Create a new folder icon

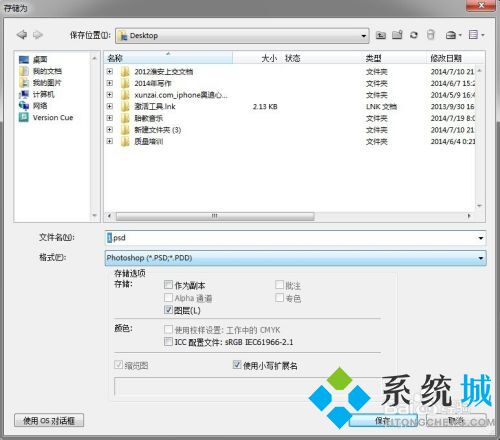point(397,35)
